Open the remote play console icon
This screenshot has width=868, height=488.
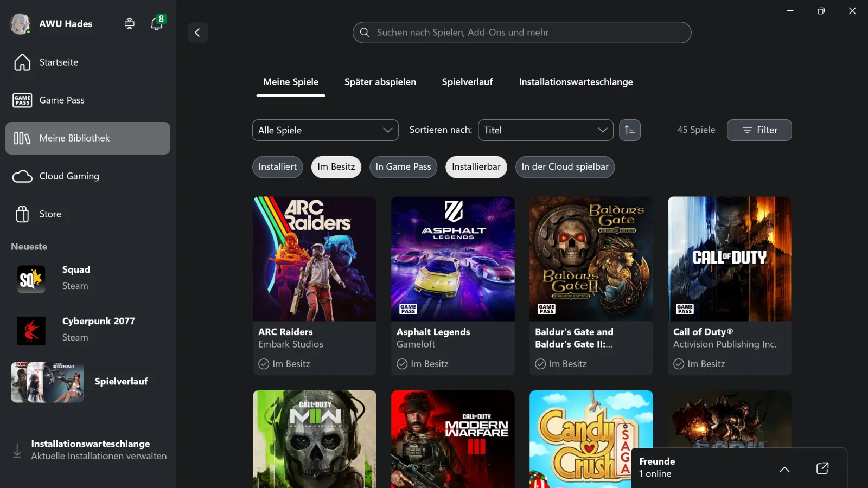129,24
